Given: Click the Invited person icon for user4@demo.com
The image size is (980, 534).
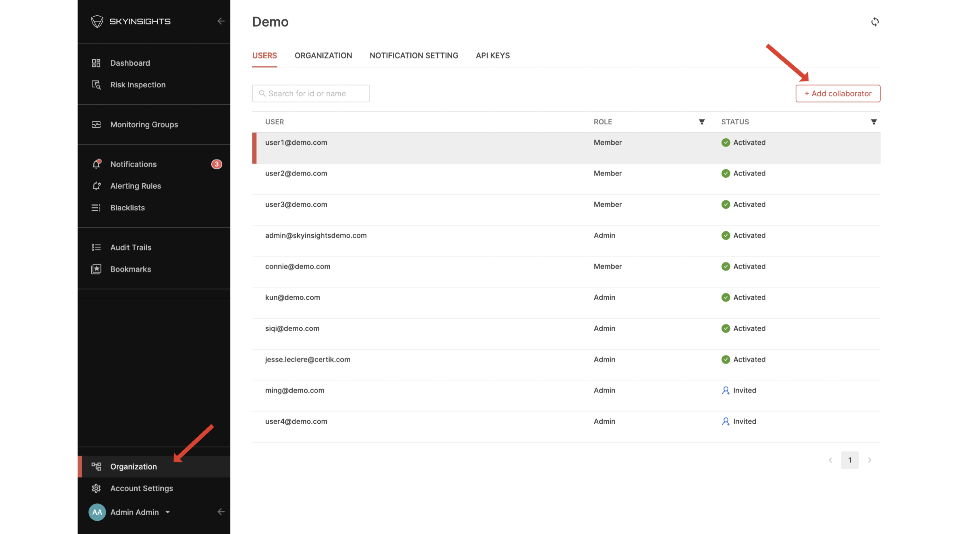Looking at the screenshot, I should pos(725,421).
